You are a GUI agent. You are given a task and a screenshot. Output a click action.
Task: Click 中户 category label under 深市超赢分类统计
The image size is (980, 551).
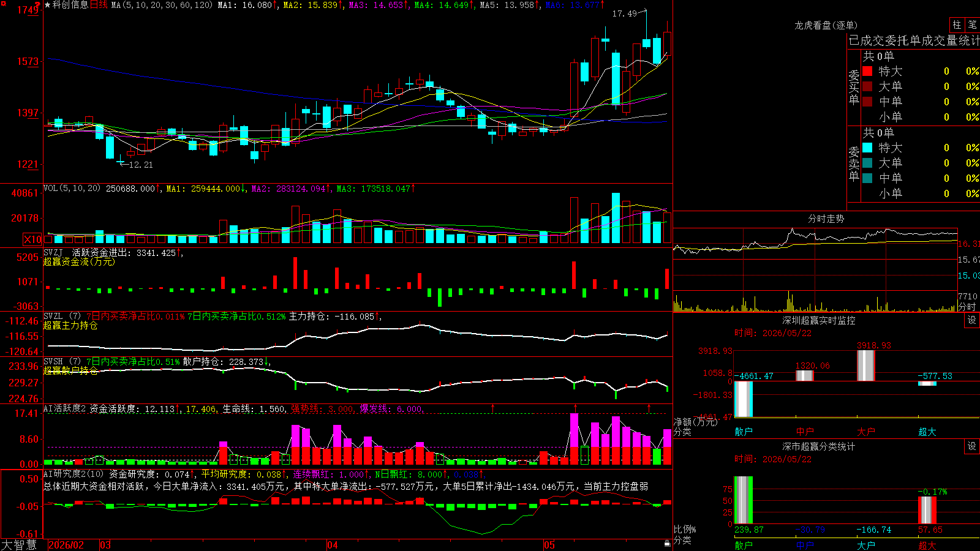click(805, 545)
